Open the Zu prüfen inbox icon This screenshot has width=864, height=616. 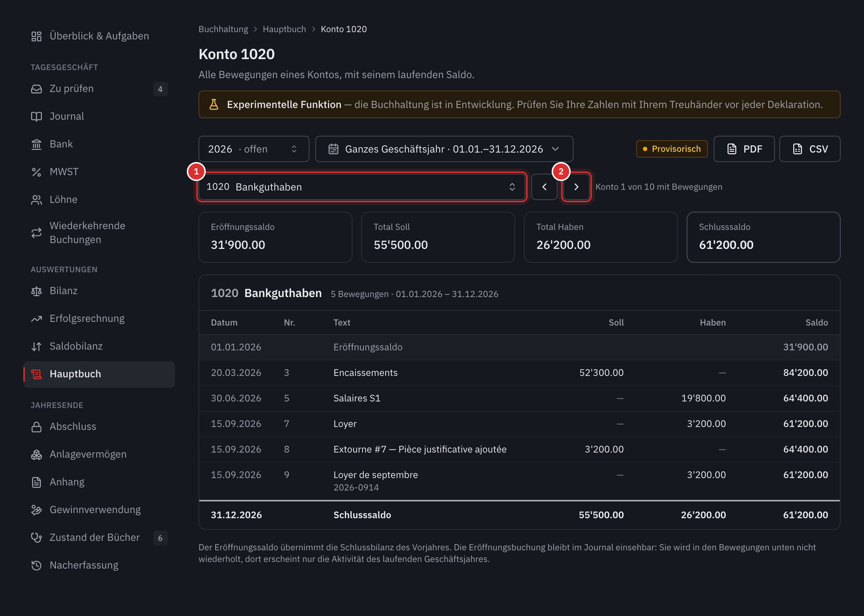click(x=36, y=89)
